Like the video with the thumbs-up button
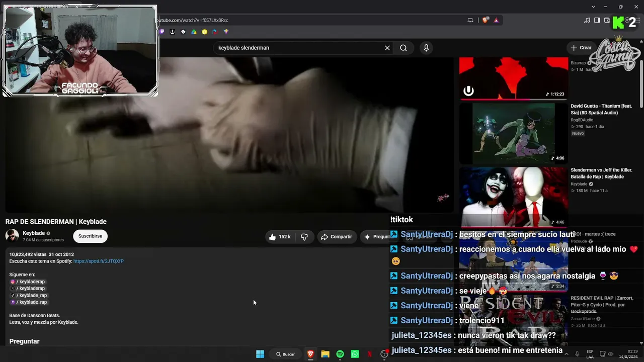The width and height of the screenshot is (644, 362). (x=280, y=237)
